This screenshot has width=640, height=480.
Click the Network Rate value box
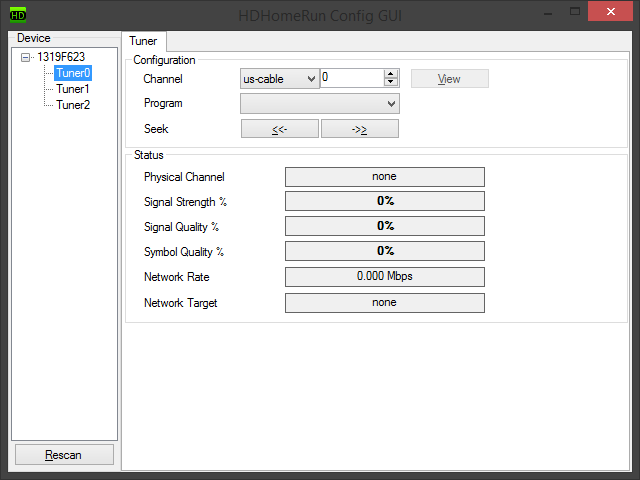(x=384, y=277)
